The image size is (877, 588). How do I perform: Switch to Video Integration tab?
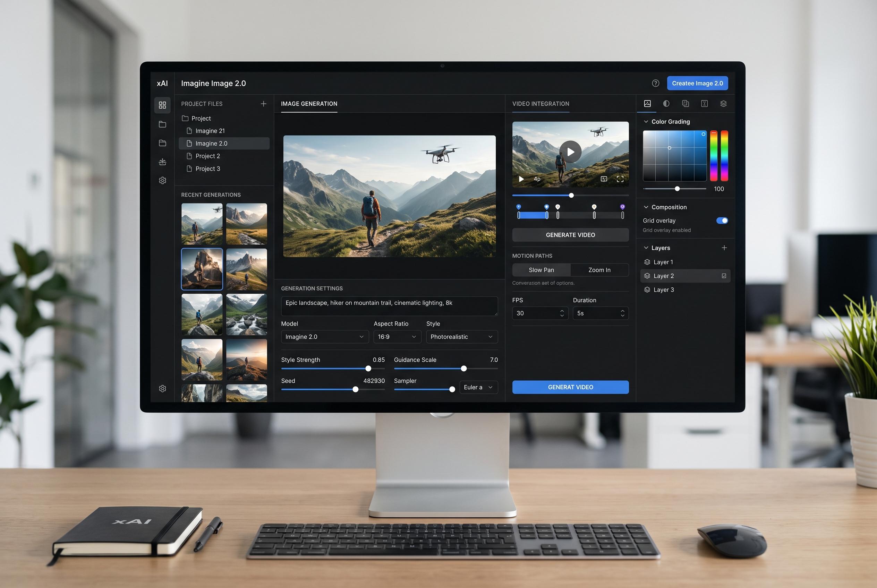click(x=540, y=104)
